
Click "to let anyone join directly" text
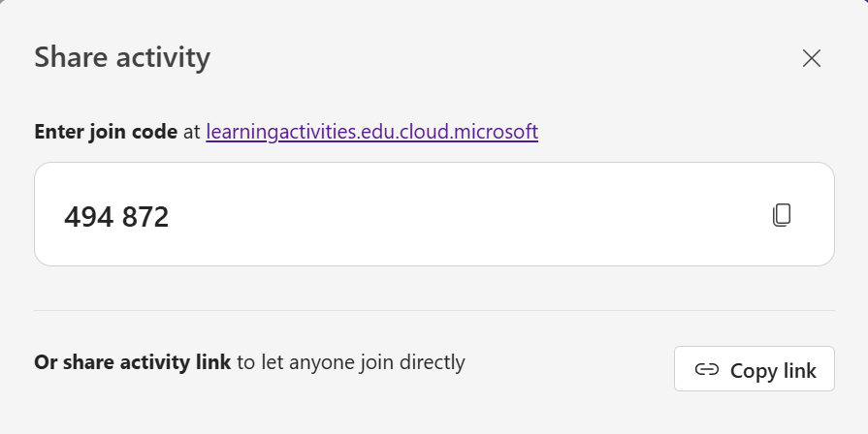click(351, 363)
